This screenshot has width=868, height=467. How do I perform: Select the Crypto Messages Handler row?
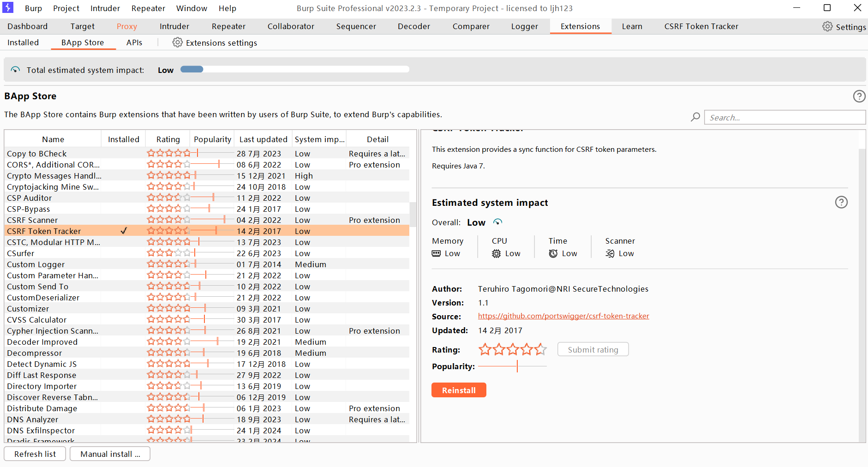click(207, 175)
